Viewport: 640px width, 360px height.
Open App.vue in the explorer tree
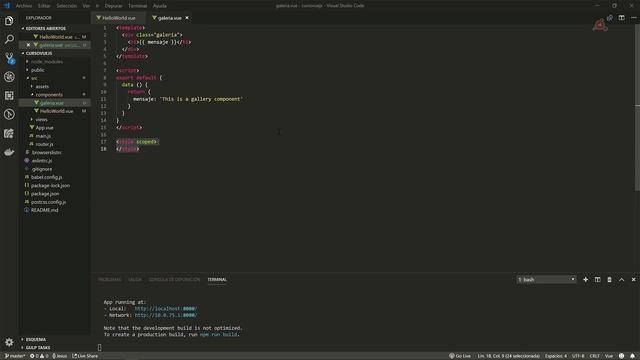(44, 128)
